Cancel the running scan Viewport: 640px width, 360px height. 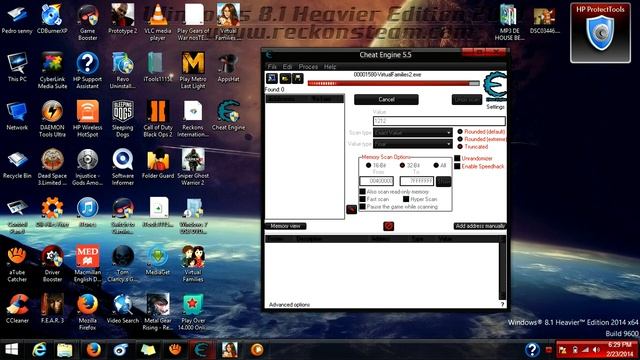[x=386, y=99]
